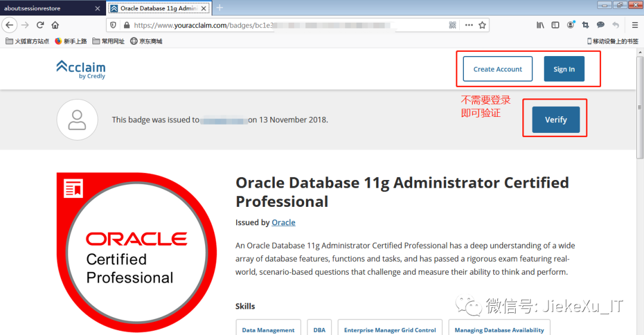Open the Firefox account icon
Image resolution: width=644 pixels, height=335 pixels.
coord(571,25)
